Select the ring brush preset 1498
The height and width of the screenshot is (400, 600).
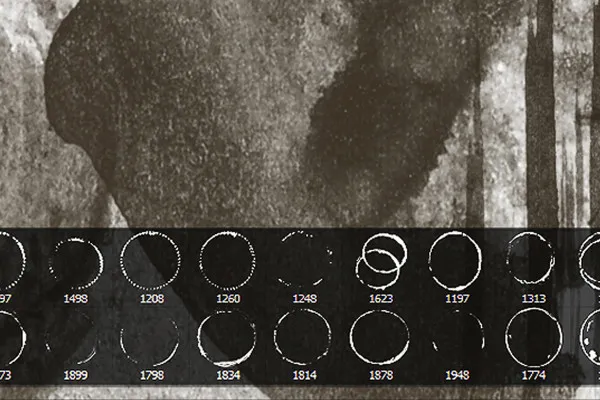click(x=76, y=264)
